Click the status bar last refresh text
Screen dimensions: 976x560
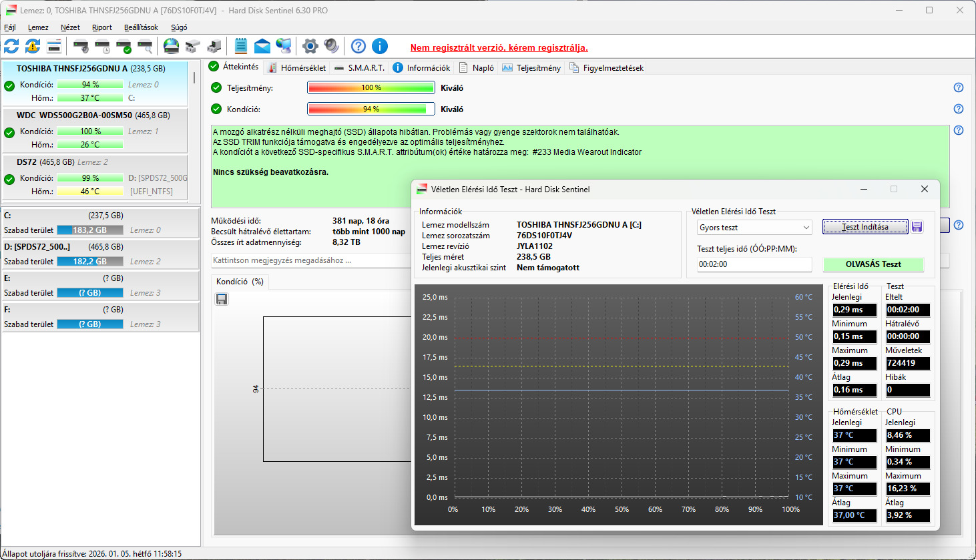coord(92,553)
